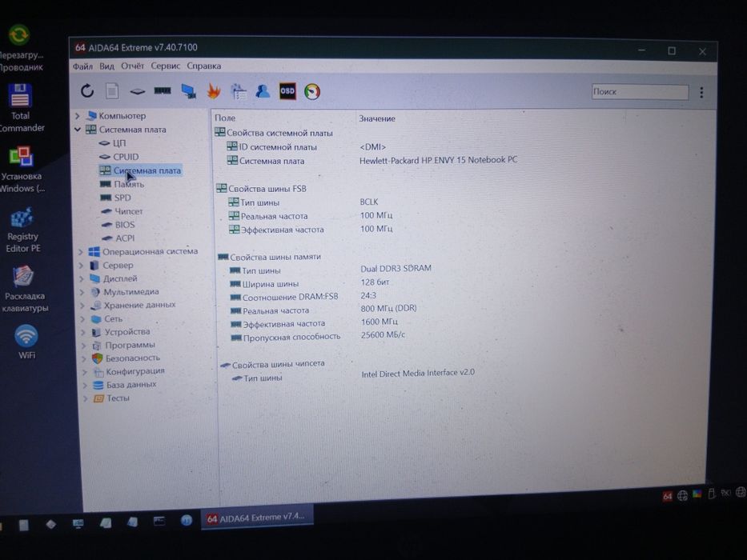Select the highlighted Системная плата sub-item
The width and height of the screenshot is (747, 560).
click(140, 170)
